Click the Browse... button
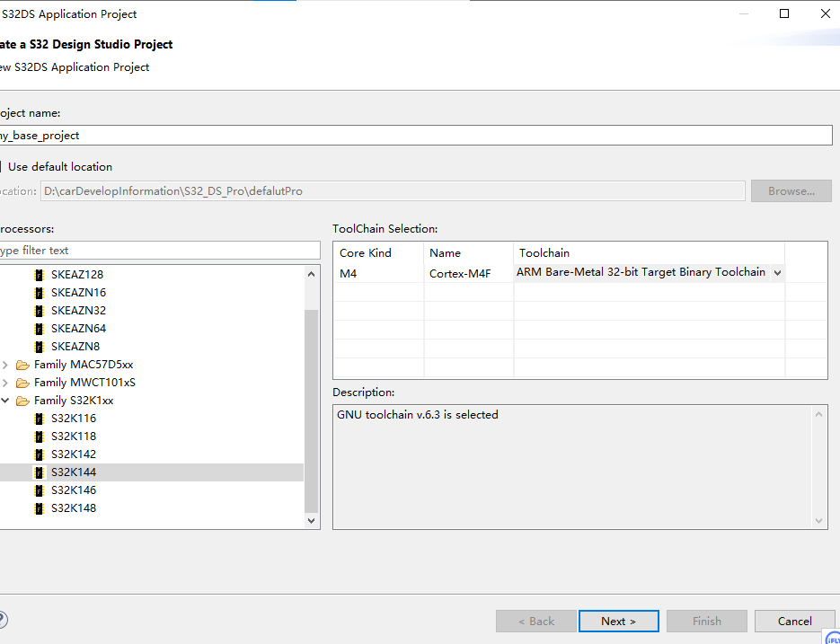 coord(791,191)
